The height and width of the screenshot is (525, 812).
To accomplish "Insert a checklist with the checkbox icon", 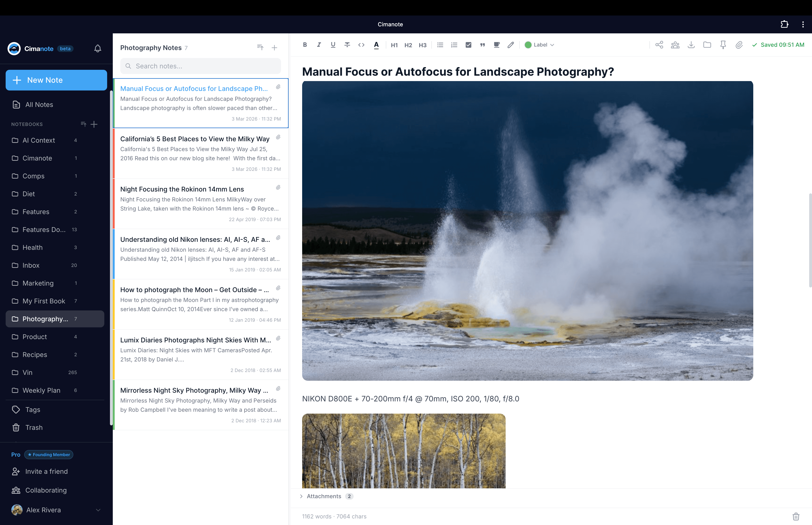I will 468,45.
